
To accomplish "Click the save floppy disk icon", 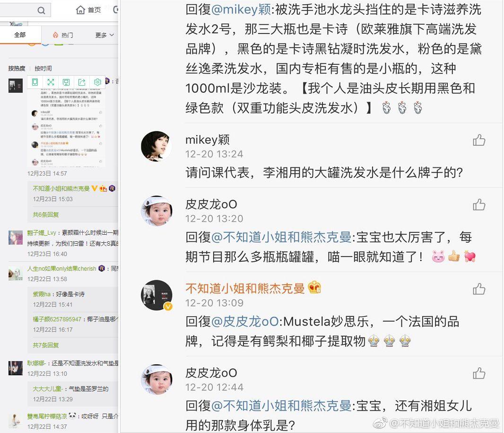I will (66, 82).
